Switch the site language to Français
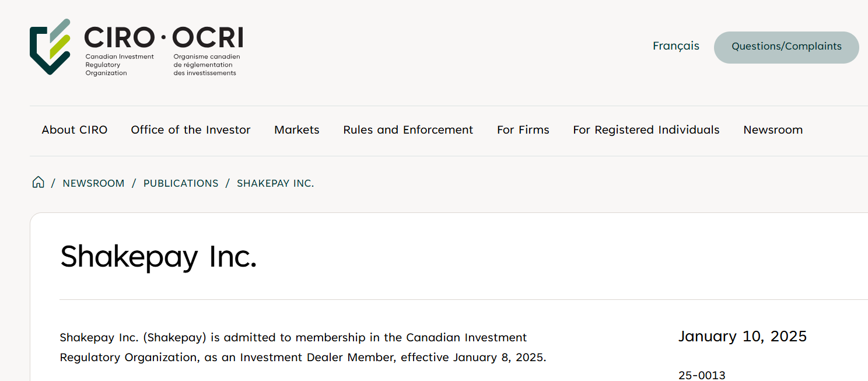 click(x=675, y=46)
